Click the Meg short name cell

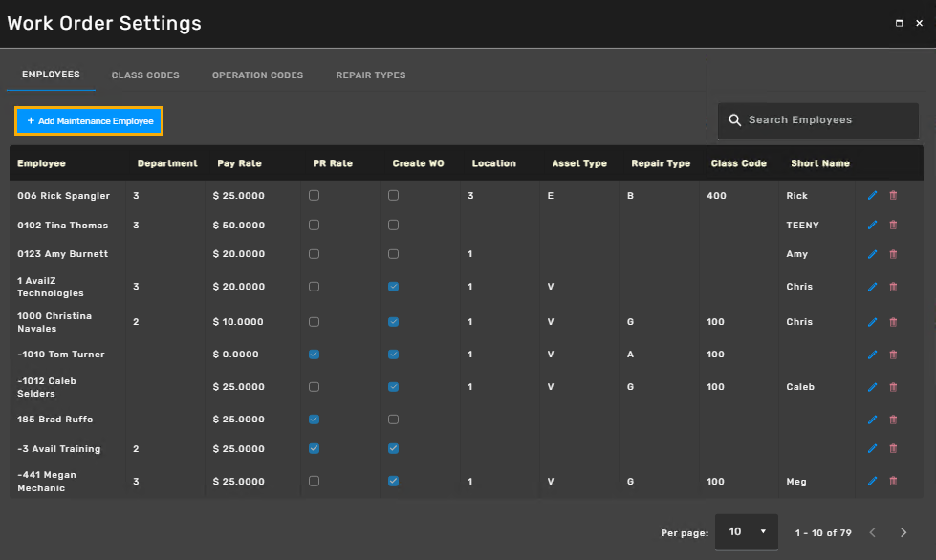(796, 482)
